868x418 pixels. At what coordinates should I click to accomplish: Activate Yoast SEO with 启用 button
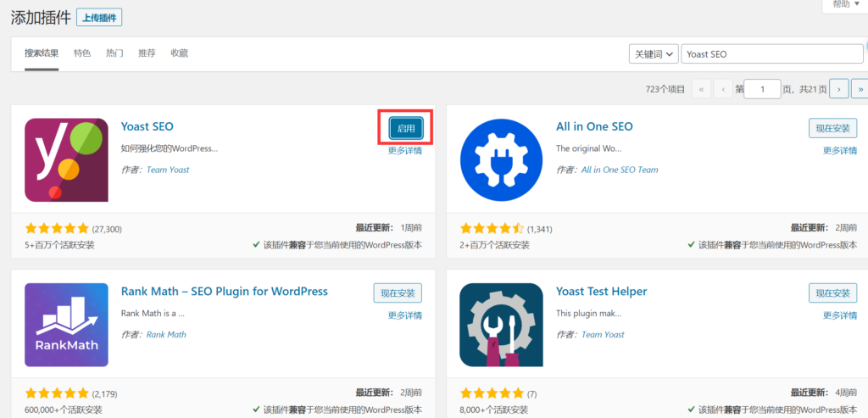[406, 128]
